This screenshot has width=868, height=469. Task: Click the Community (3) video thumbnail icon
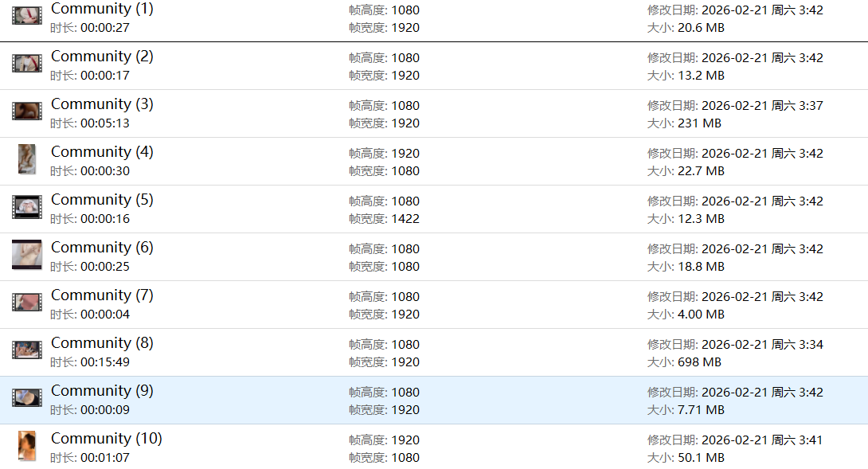pyautogui.click(x=27, y=111)
